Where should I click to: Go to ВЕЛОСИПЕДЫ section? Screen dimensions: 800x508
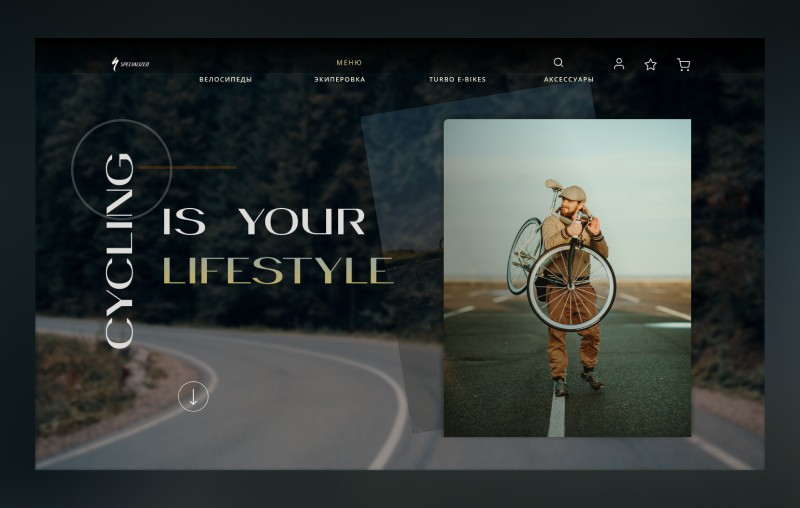coord(226,79)
